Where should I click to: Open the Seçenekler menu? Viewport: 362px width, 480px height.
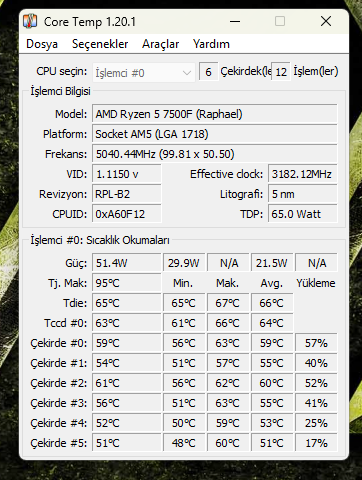pos(100,44)
